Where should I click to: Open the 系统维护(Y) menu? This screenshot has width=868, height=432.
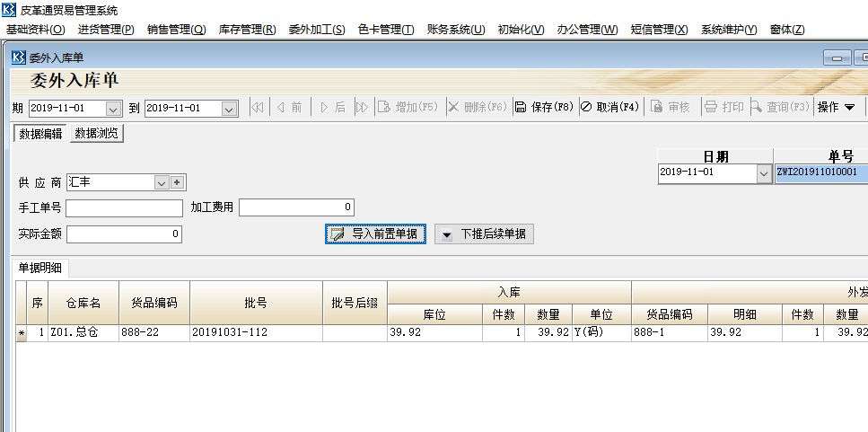coord(729,30)
